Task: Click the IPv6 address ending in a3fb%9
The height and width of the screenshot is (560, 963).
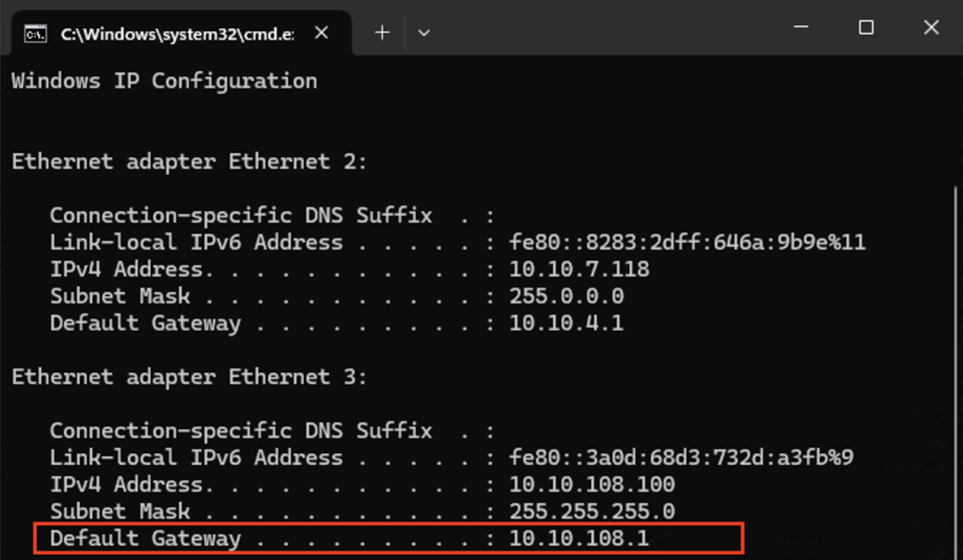Action: (x=681, y=459)
